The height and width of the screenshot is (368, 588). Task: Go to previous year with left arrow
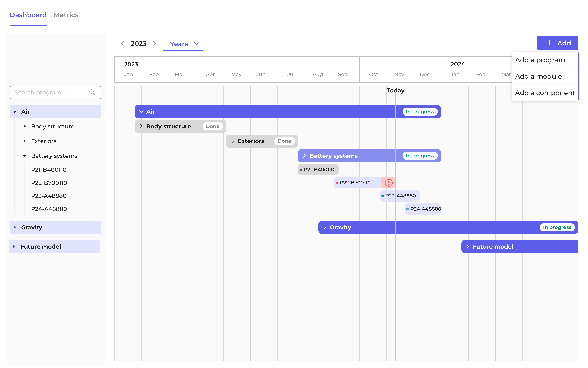[123, 43]
